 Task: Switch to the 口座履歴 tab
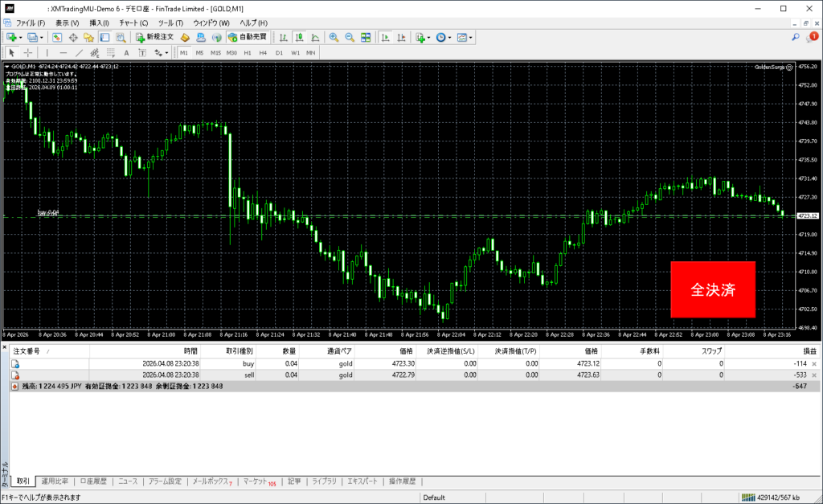(93, 481)
